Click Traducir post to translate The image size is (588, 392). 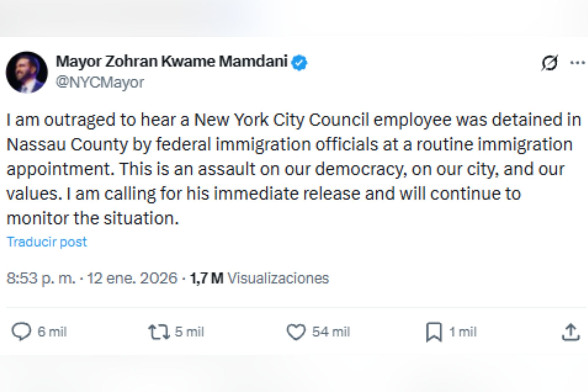[47, 241]
